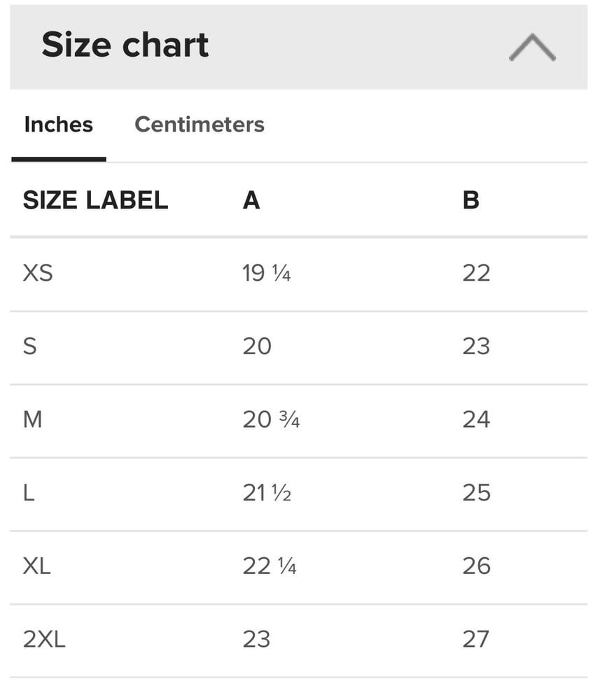This screenshot has width=598, height=700.
Task: Click the SIZE LABEL column header
Action: [x=95, y=201]
